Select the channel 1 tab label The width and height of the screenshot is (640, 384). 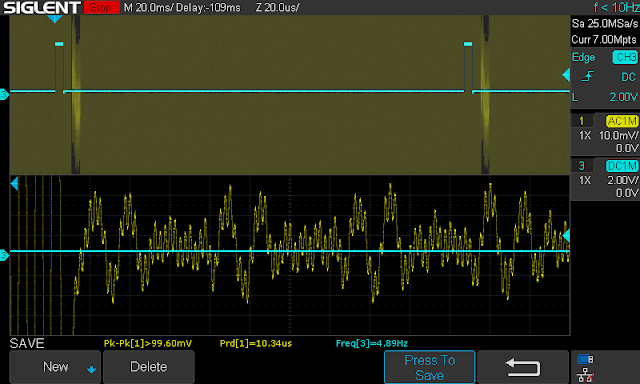coord(582,121)
